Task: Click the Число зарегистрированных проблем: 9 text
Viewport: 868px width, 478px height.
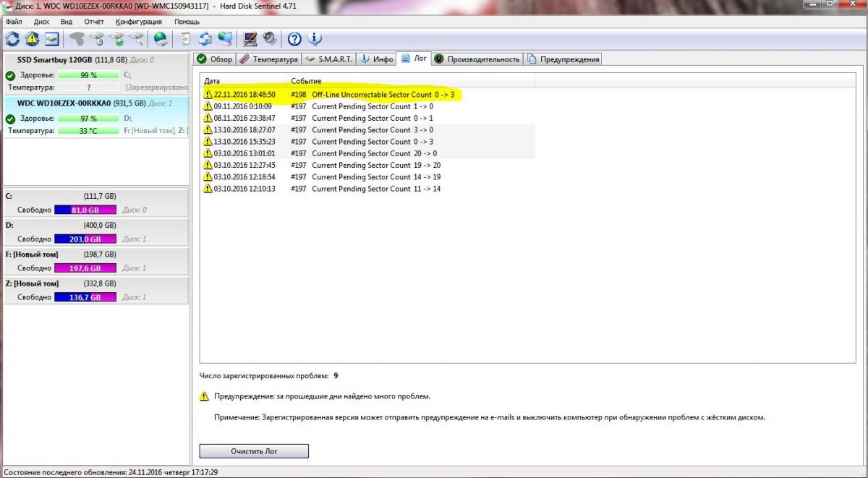Action: point(269,376)
